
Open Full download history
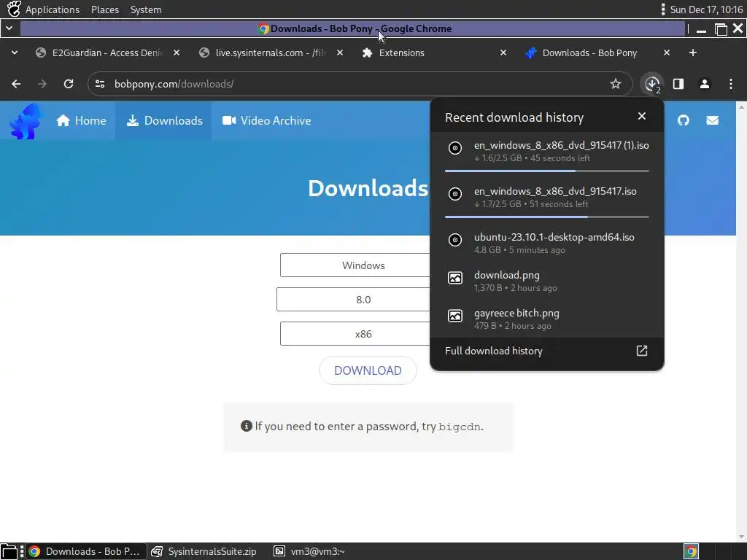pos(547,351)
